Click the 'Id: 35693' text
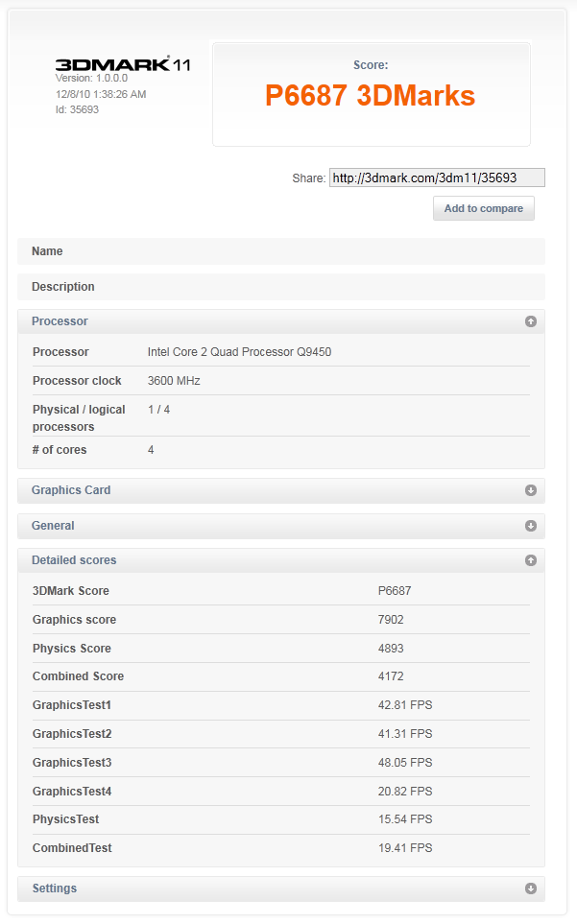Image resolution: width=577 pixels, height=924 pixels. tap(77, 109)
